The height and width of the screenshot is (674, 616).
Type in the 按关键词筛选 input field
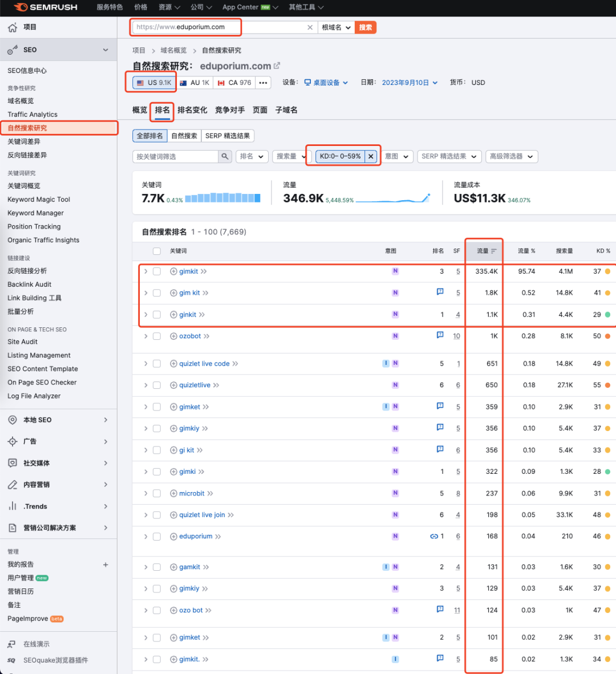pyautogui.click(x=176, y=156)
